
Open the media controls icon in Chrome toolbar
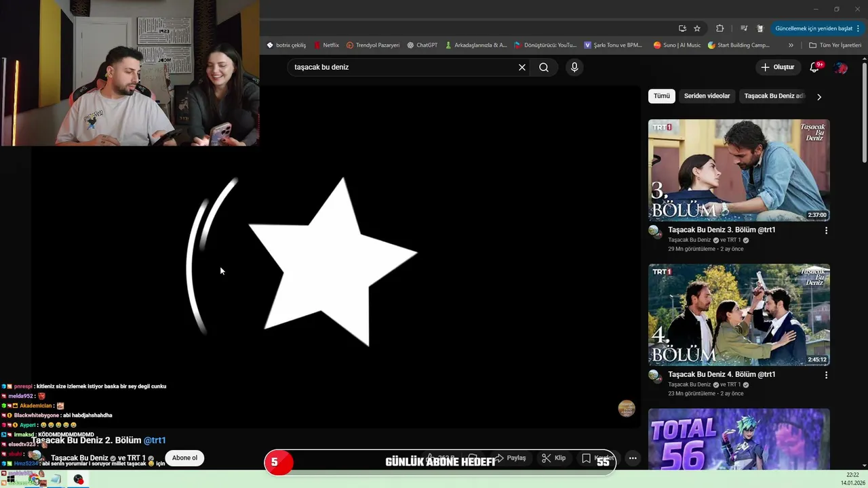(744, 28)
